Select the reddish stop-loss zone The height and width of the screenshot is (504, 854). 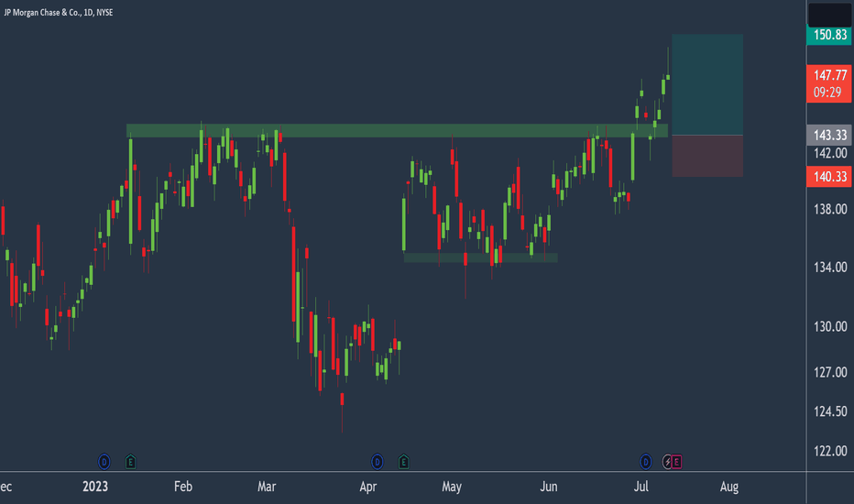point(707,156)
